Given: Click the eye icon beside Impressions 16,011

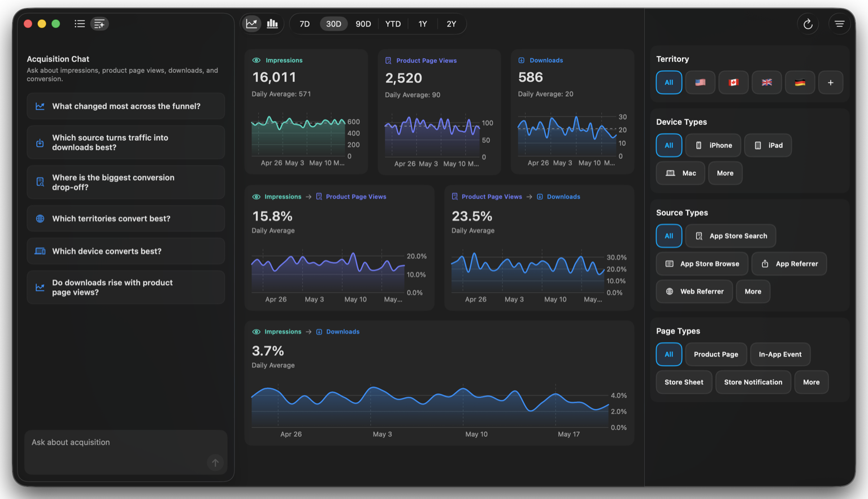Looking at the screenshot, I should pyautogui.click(x=257, y=60).
